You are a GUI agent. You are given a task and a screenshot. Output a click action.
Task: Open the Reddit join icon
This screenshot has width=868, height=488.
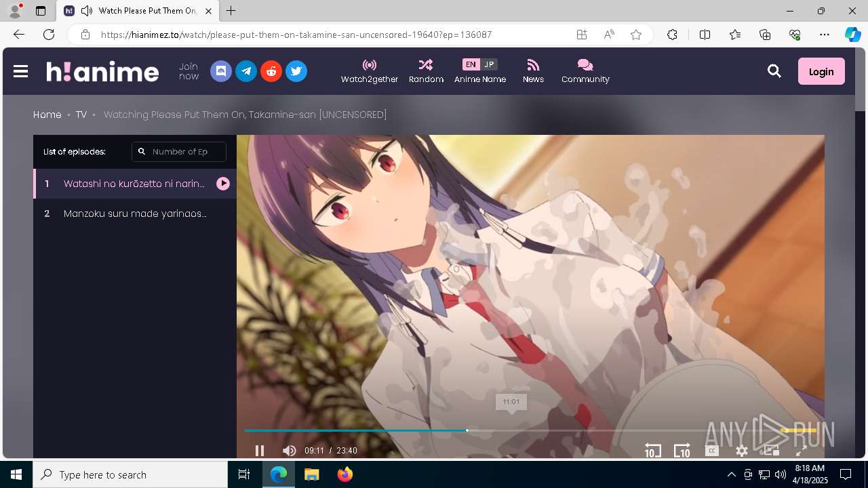pyautogui.click(x=271, y=71)
